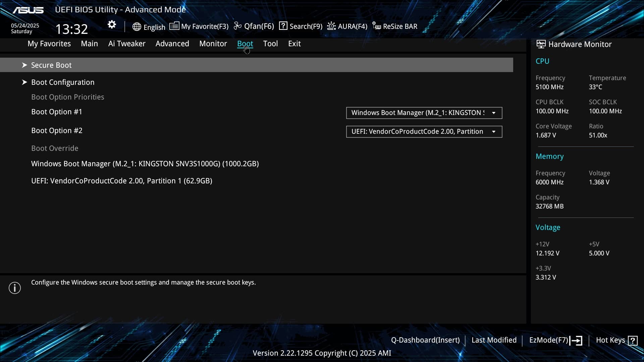The width and height of the screenshot is (644, 362).
Task: View Last Modified settings
Action: (494, 340)
